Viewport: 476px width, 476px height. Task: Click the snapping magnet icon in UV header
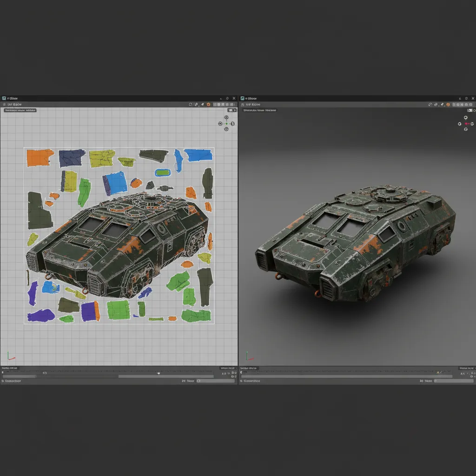[x=196, y=104]
